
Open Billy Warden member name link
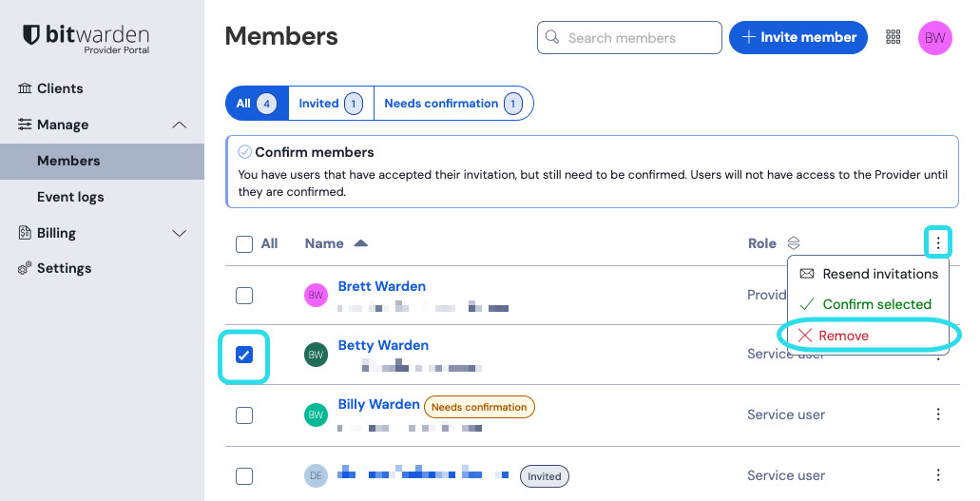378,404
